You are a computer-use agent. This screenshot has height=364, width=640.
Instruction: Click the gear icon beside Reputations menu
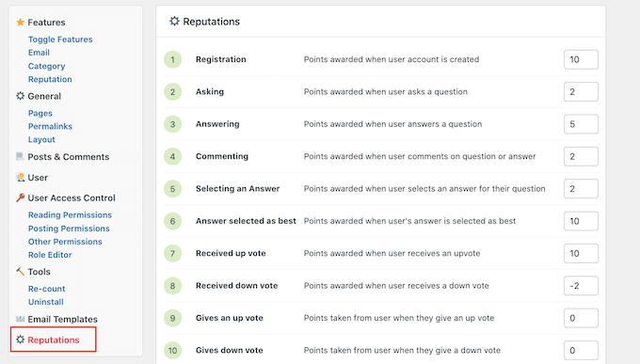(x=20, y=340)
